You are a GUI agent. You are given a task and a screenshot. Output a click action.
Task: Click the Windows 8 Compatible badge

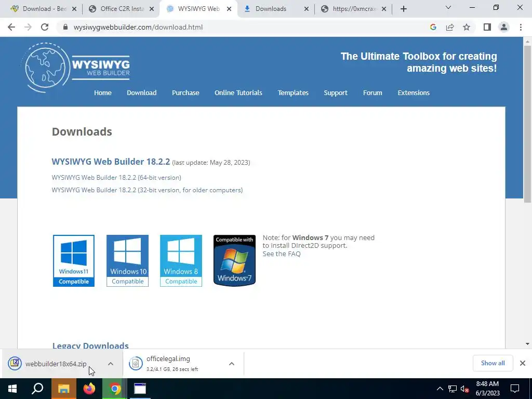(181, 261)
